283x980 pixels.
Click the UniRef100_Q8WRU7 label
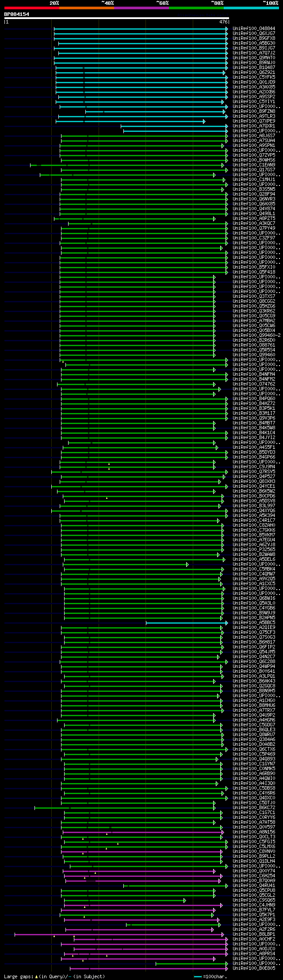pos(254,735)
